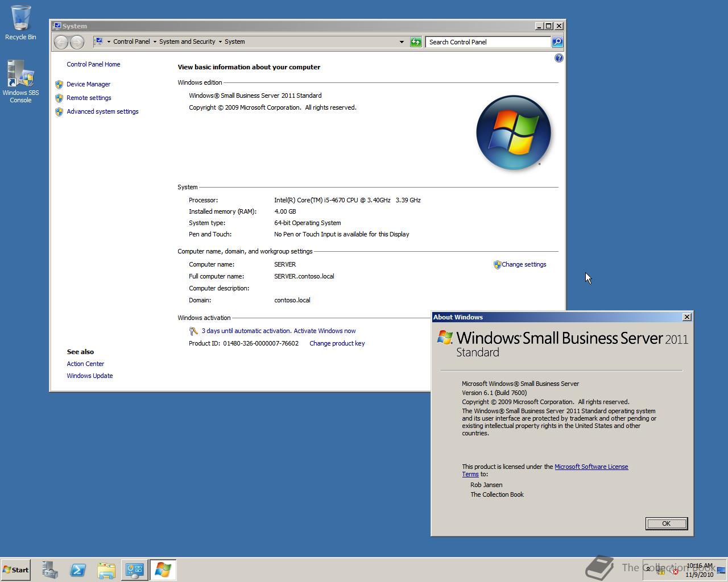Expand the Control Panel breadcrumb dropdown arrow

pos(155,41)
